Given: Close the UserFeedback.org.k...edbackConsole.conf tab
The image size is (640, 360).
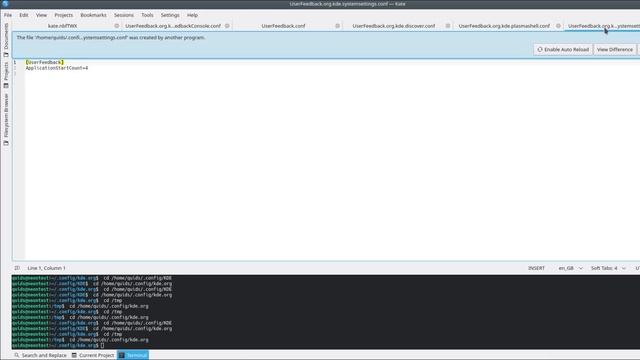Looking at the screenshot, I should coord(227,26).
